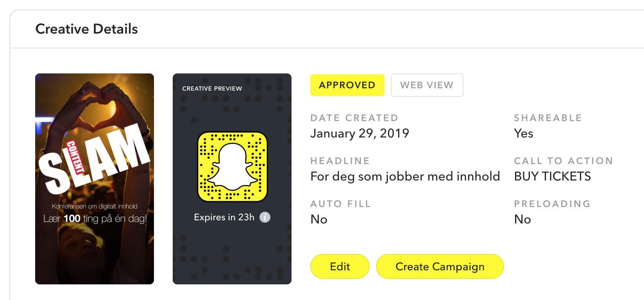Click the Creative Preview card label
Image resolution: width=644 pixels, height=300 pixels.
[212, 89]
